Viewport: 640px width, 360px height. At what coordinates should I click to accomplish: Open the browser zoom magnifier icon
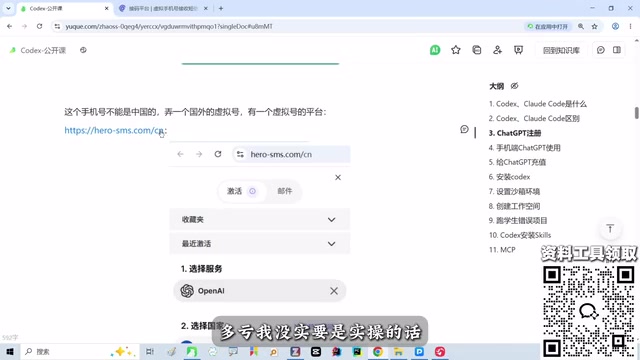(x=580, y=27)
